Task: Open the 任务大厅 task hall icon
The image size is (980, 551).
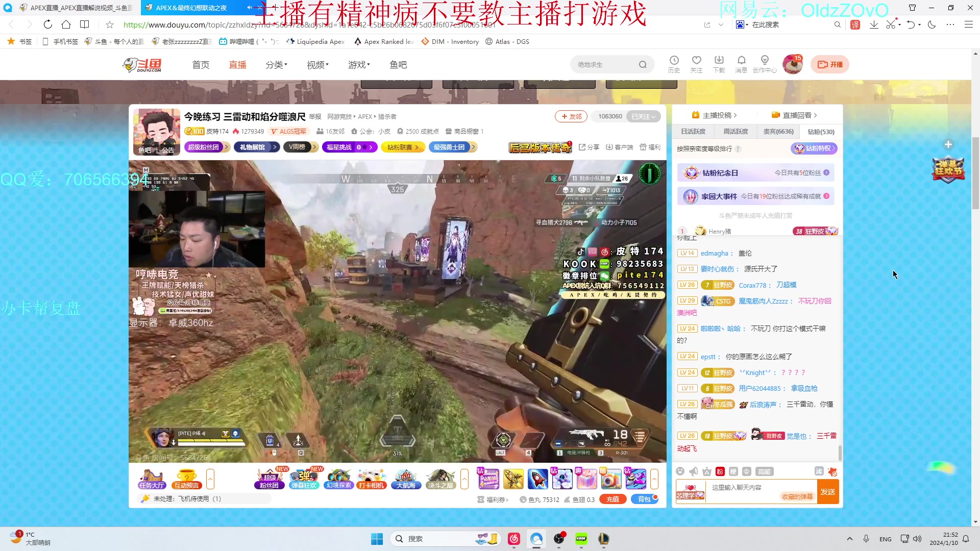Action: coord(152,480)
